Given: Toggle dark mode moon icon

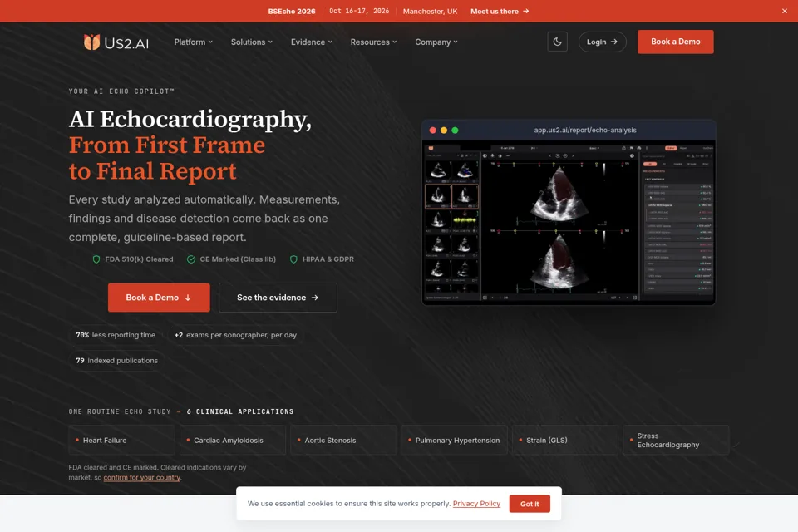Looking at the screenshot, I should click(x=557, y=42).
